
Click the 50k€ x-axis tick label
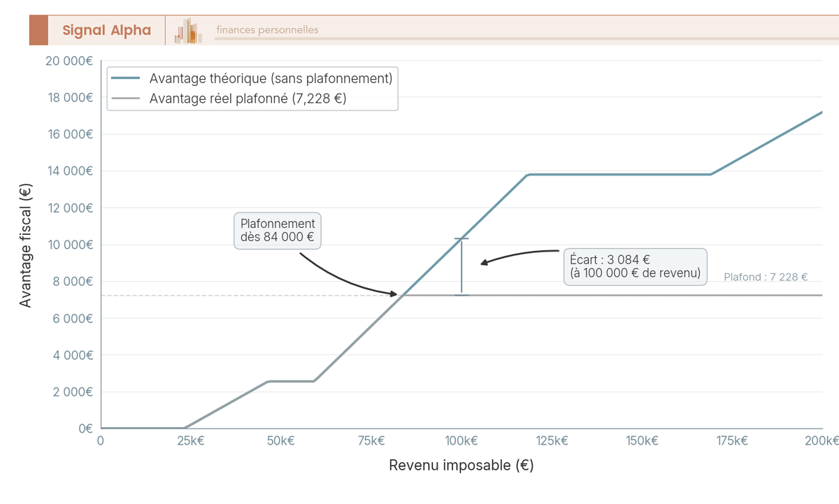pos(281,441)
